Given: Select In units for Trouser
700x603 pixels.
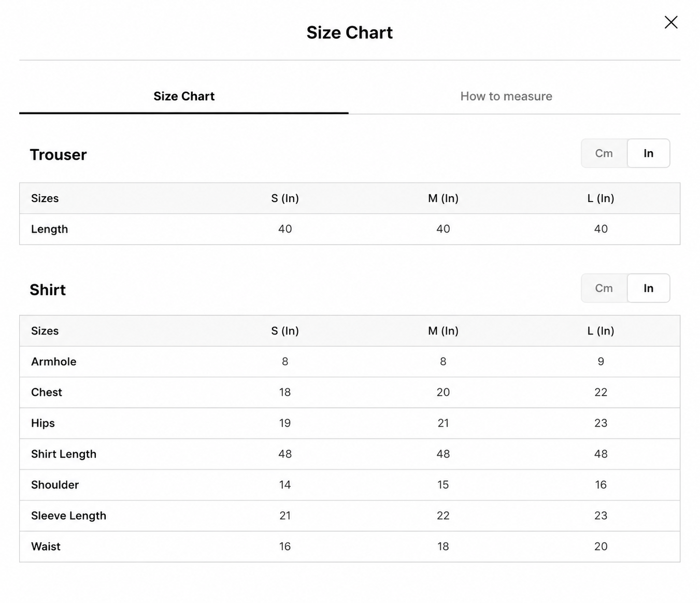Looking at the screenshot, I should 648,153.
